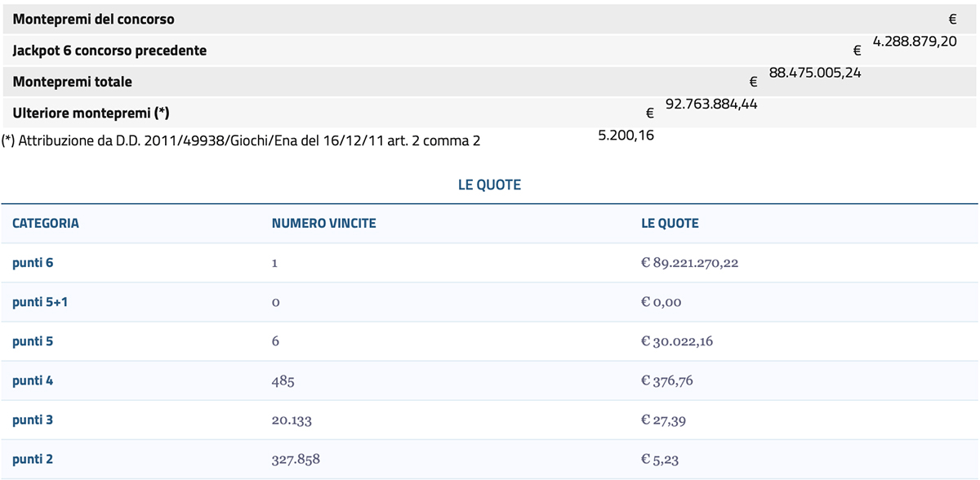
Task: Click 'Jackpot 6 concorso precedente' label
Action: pos(109,51)
